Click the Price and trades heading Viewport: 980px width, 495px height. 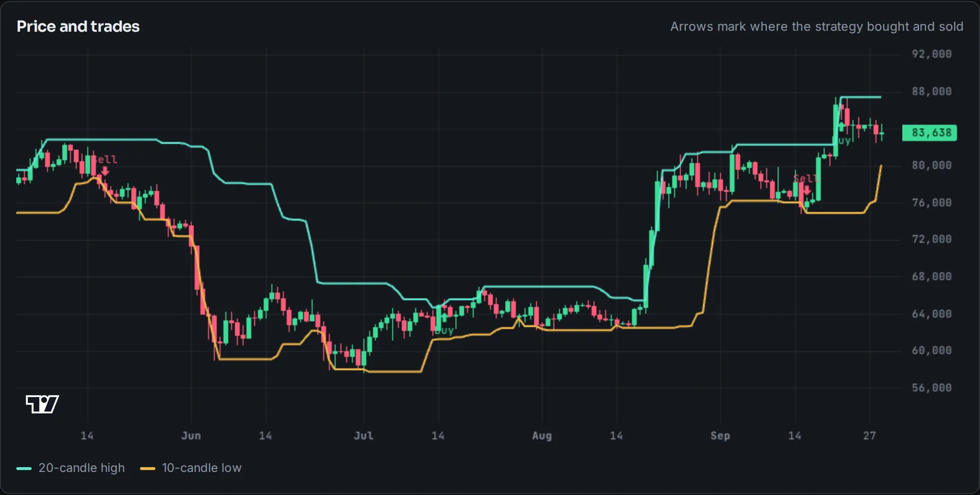78,26
